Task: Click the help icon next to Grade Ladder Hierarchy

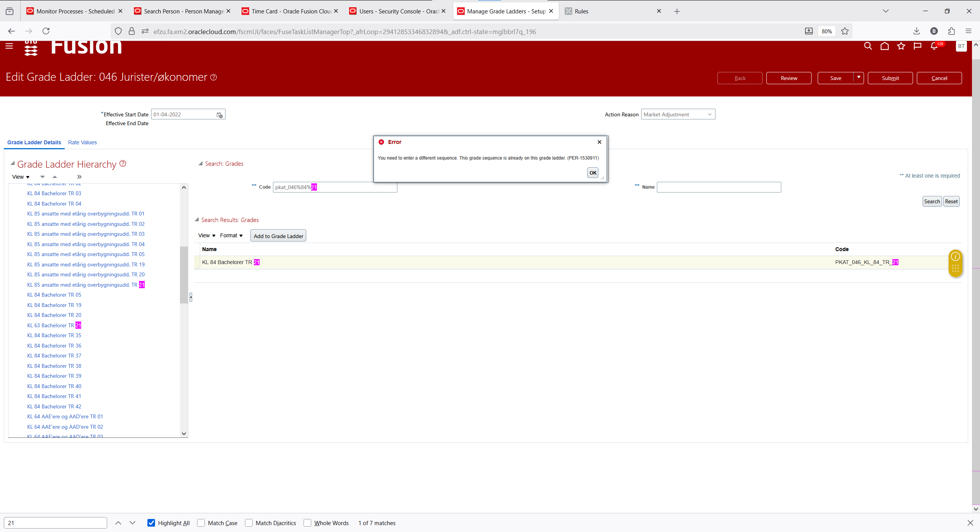Action: (122, 163)
